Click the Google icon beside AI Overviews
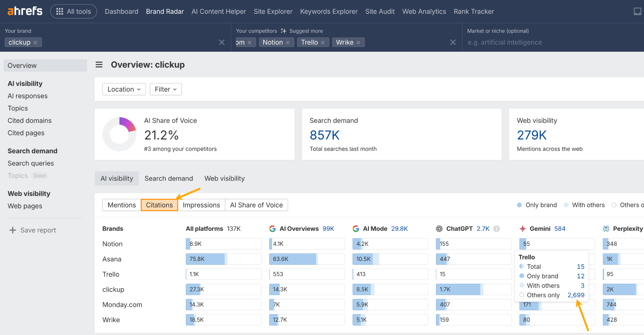644x335 pixels. point(272,229)
